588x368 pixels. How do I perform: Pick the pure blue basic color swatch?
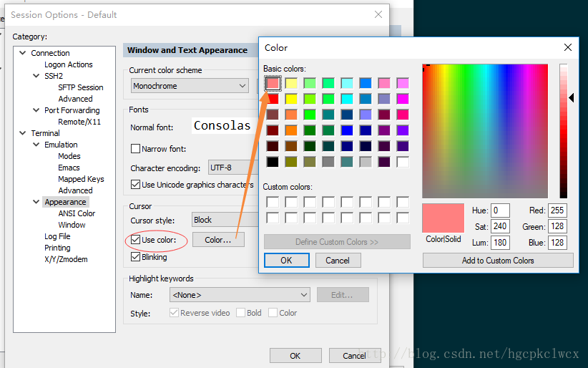pyautogui.click(x=347, y=130)
